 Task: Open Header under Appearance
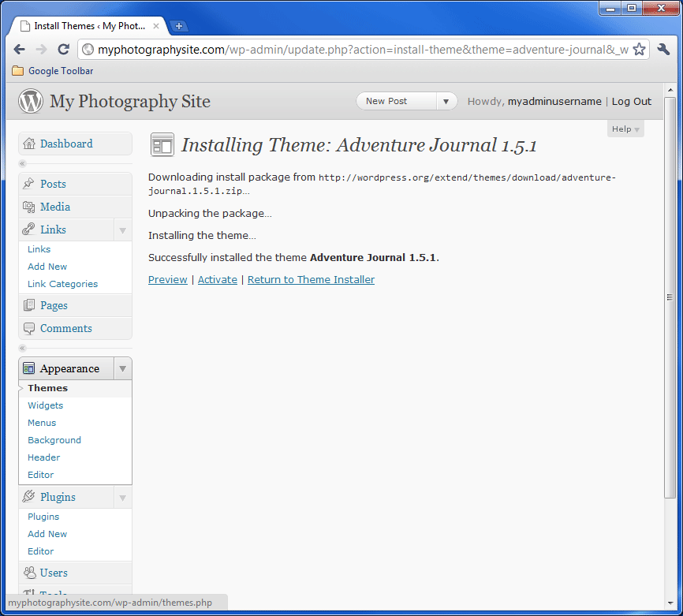pyautogui.click(x=44, y=457)
